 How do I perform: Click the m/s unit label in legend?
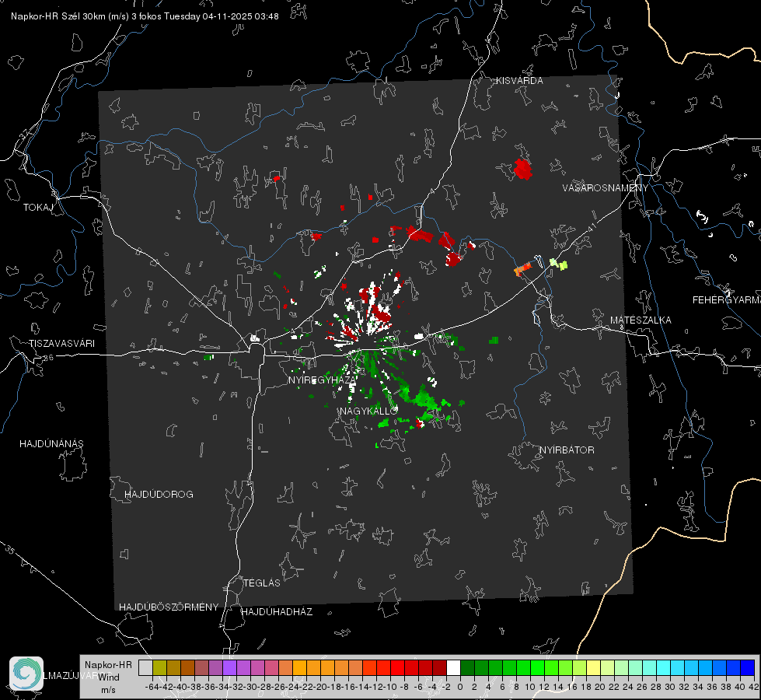click(108, 690)
